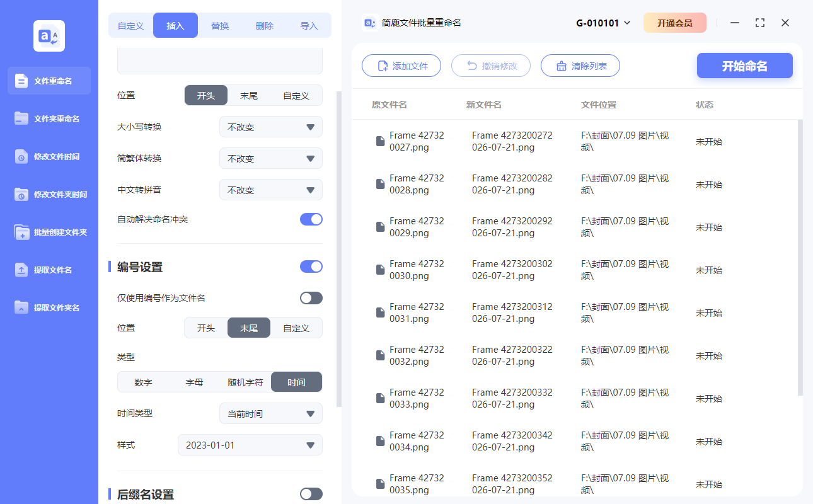Click the 开始命名 button
813x504 pixels.
[x=745, y=66]
